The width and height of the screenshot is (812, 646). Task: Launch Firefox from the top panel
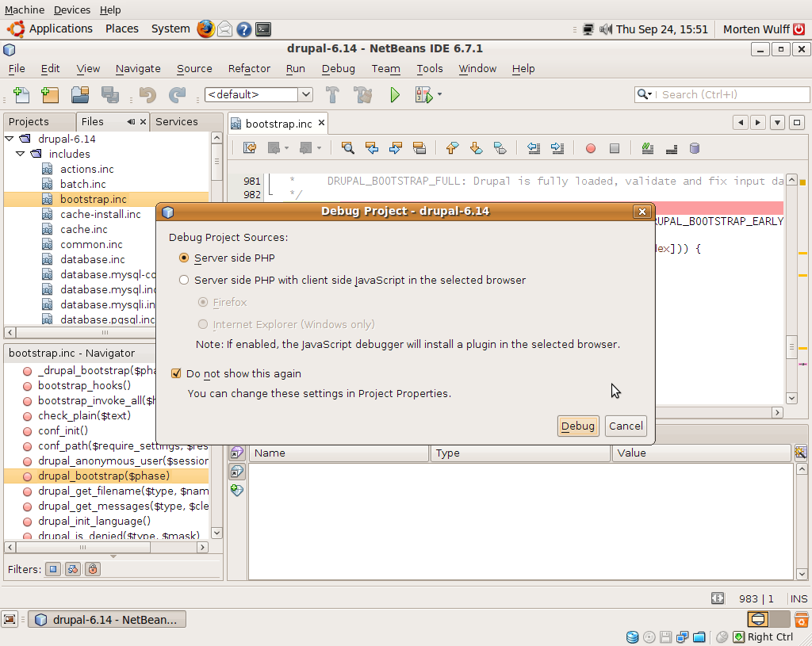click(x=205, y=29)
